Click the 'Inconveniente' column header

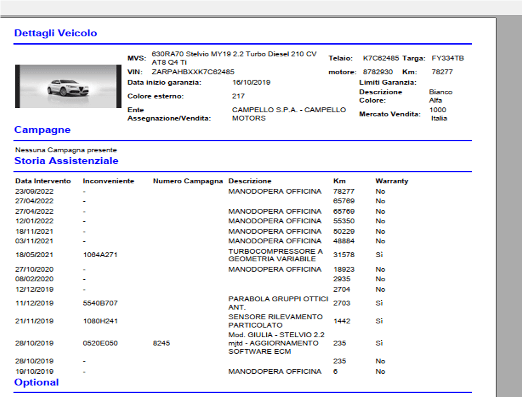(x=108, y=181)
